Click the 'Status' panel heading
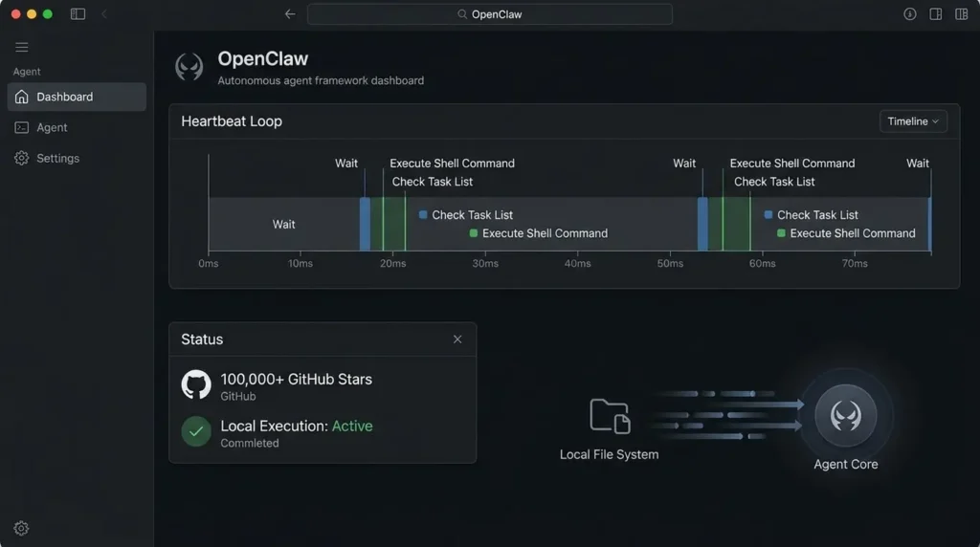The width and height of the screenshot is (980, 547). point(202,339)
